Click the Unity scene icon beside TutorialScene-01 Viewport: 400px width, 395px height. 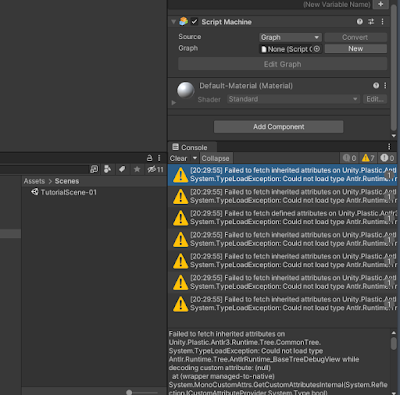[34, 192]
